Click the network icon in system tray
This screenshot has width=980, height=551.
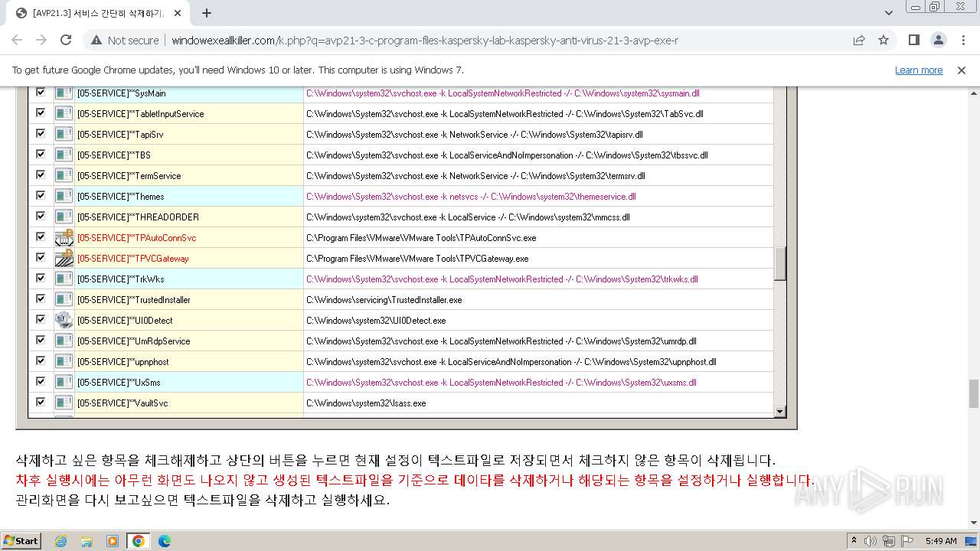tap(889, 541)
